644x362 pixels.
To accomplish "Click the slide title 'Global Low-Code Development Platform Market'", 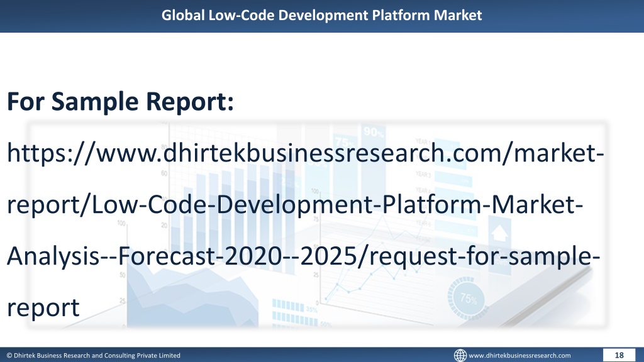I will click(321, 15).
